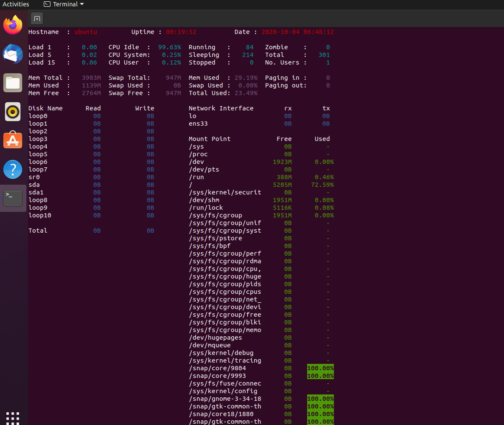Open a new terminal tab
The height and width of the screenshot is (425, 504).
[x=36, y=18]
